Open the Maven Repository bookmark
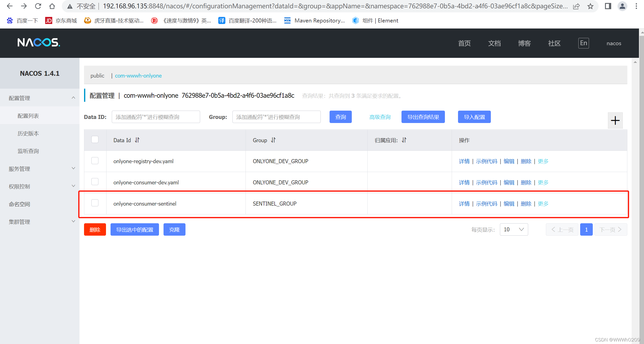This screenshot has height=344, width=644. pyautogui.click(x=314, y=20)
